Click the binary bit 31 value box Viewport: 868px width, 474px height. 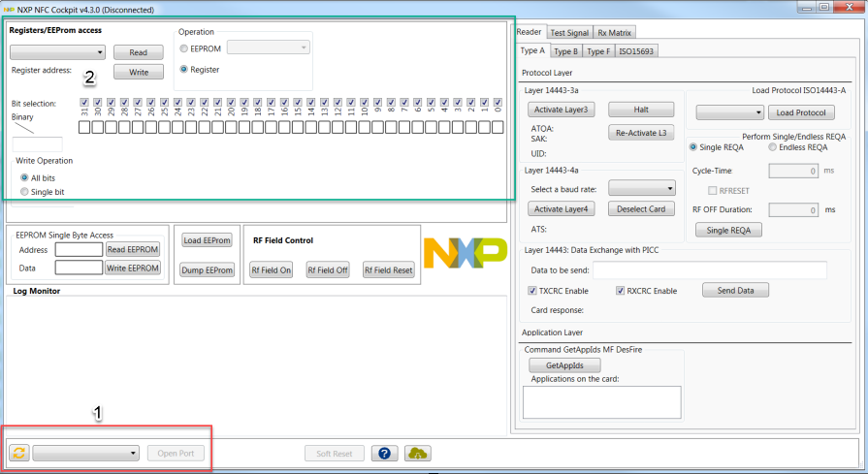click(84, 127)
